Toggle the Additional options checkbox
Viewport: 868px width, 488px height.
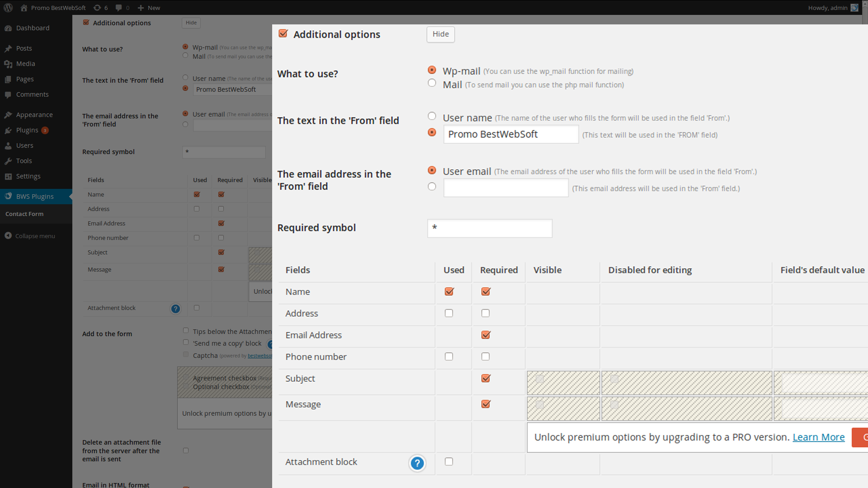click(x=283, y=33)
